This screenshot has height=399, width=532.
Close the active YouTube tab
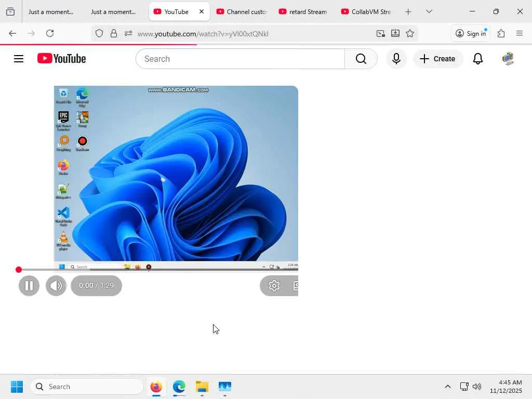pos(202,11)
